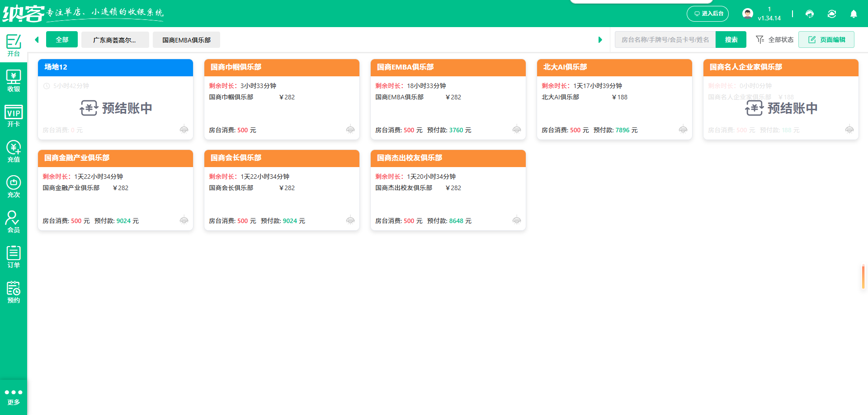
Task: Collapse tabs with the left arrow
Action: click(37, 40)
